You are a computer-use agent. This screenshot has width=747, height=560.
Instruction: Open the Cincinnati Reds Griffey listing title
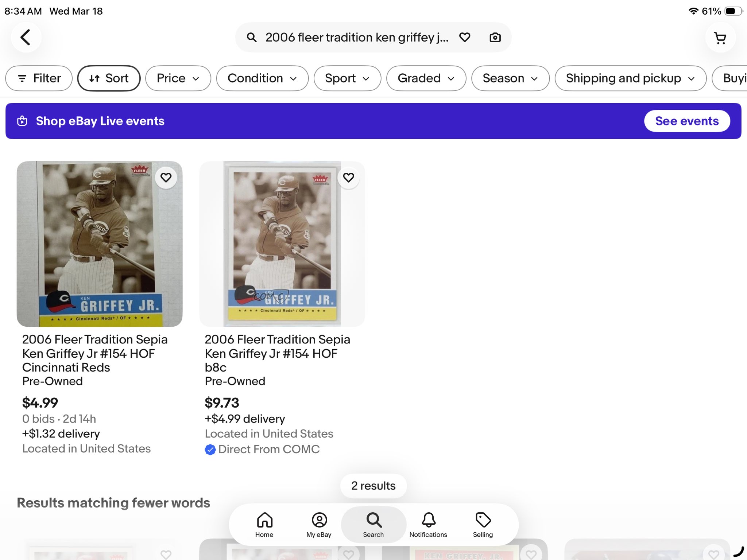click(95, 353)
